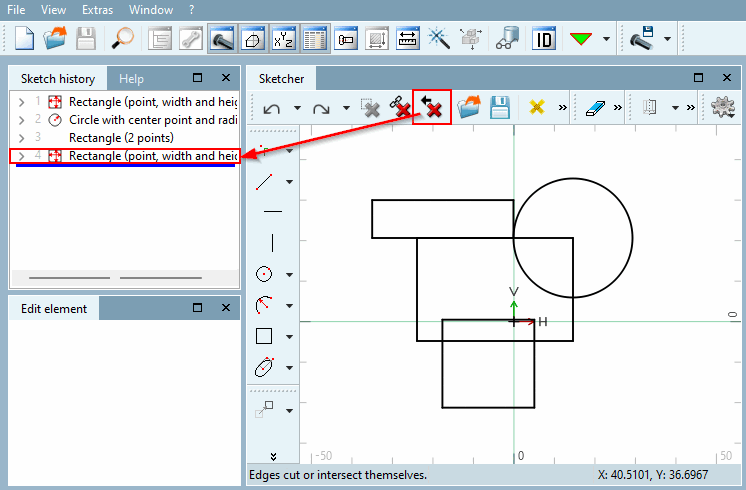
Task: Click the cylinder with glasses icon
Action: point(507,39)
